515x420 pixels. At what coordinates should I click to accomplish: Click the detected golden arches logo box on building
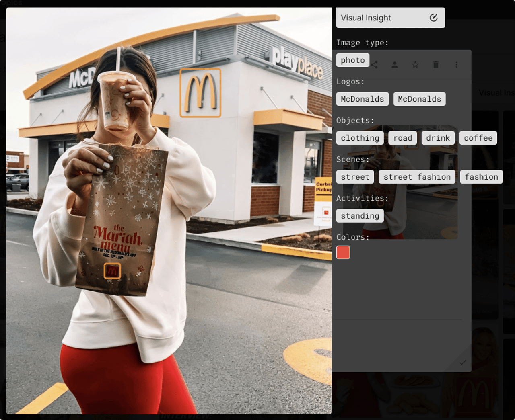point(200,93)
